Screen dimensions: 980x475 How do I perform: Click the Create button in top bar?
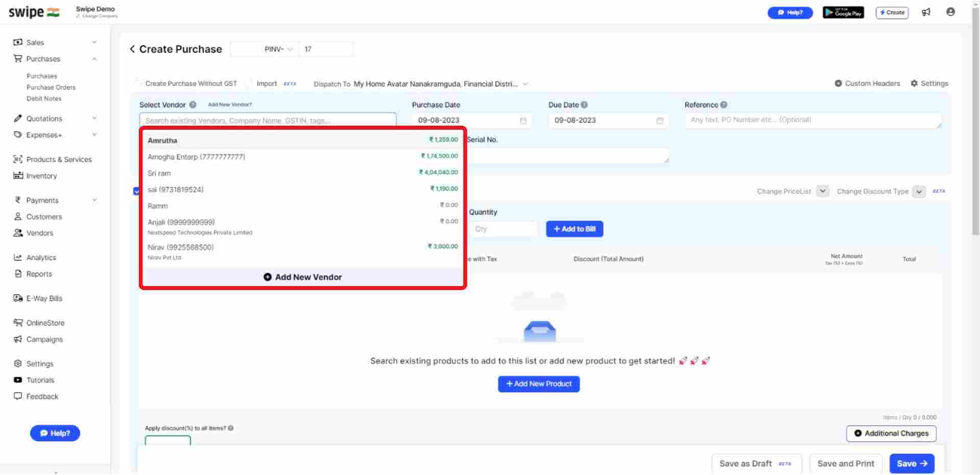[x=892, y=12]
